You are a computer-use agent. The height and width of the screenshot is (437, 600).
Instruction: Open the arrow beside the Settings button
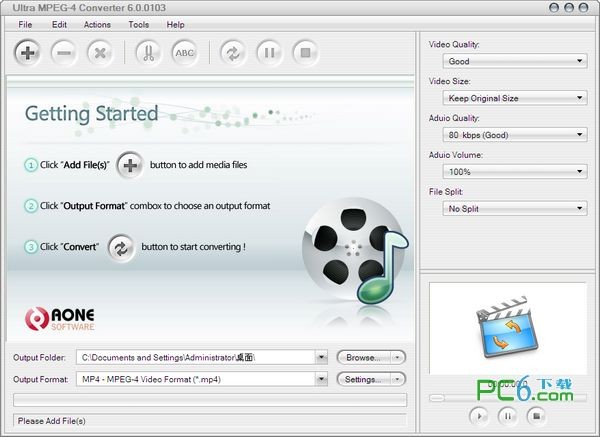point(398,379)
